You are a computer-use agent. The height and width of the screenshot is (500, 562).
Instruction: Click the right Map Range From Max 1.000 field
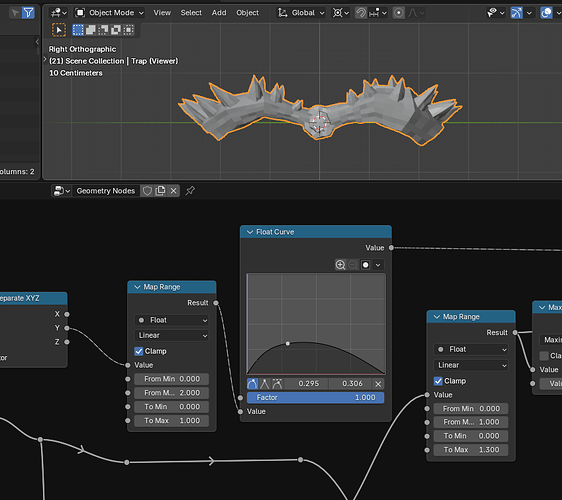coord(471,422)
